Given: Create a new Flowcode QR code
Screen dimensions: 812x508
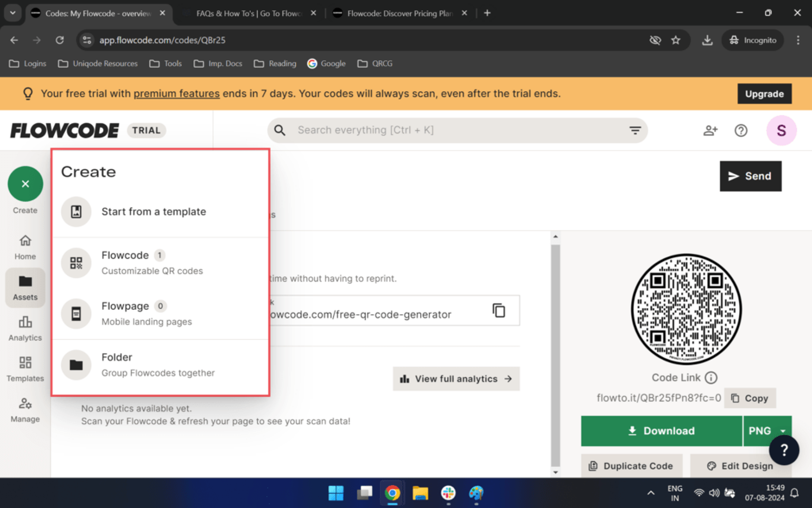Looking at the screenshot, I should pos(160,263).
